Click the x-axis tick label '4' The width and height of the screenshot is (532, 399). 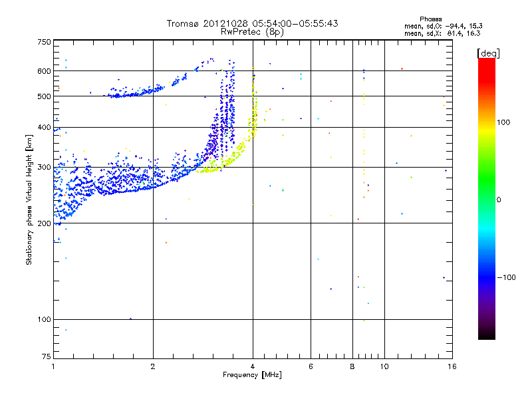click(x=253, y=366)
